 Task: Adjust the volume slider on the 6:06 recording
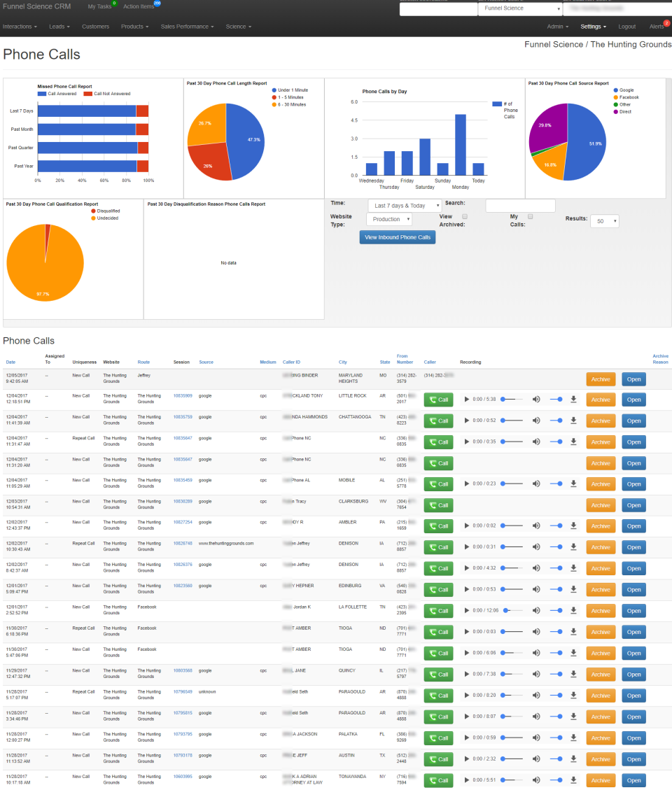[x=556, y=653]
